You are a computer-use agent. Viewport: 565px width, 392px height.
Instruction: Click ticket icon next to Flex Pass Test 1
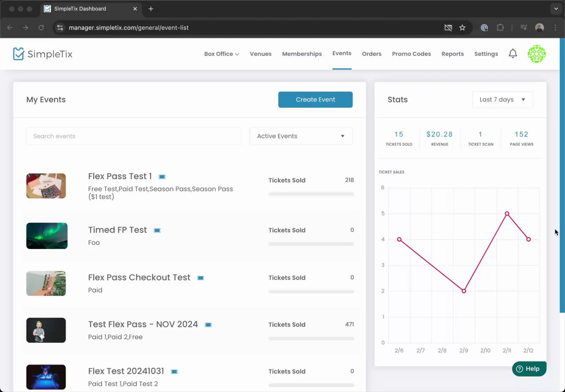pos(162,177)
